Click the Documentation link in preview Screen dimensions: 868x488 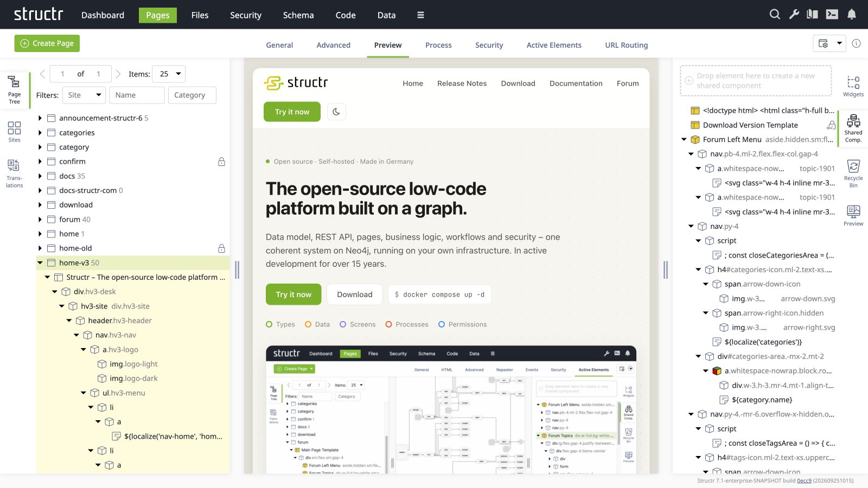coord(576,84)
